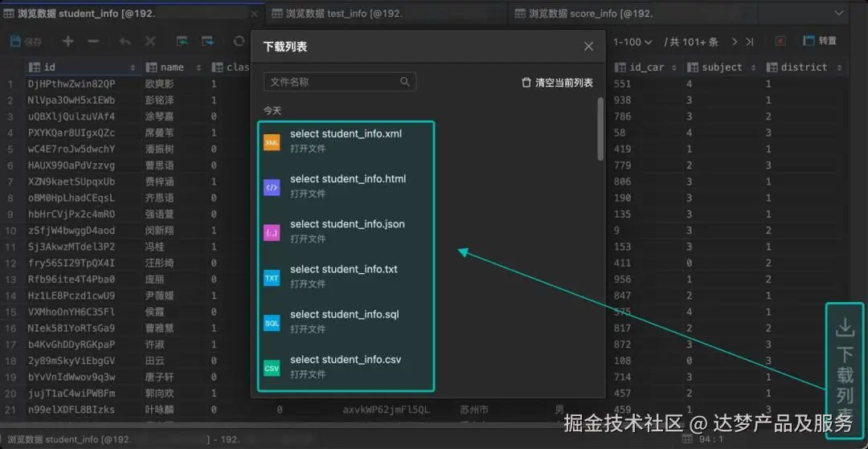Click the 文件名称 search input
The width and height of the screenshot is (868, 449).
coord(339,82)
